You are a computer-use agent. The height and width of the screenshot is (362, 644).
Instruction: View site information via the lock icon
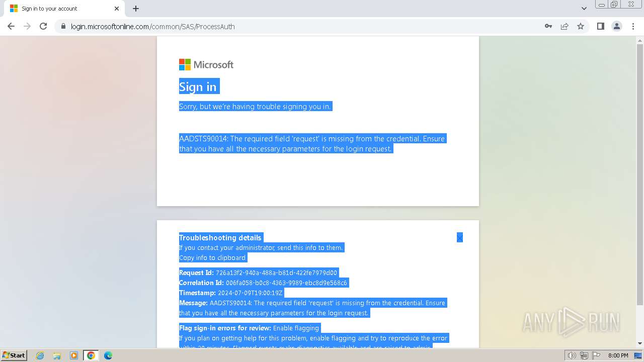tap(63, 26)
